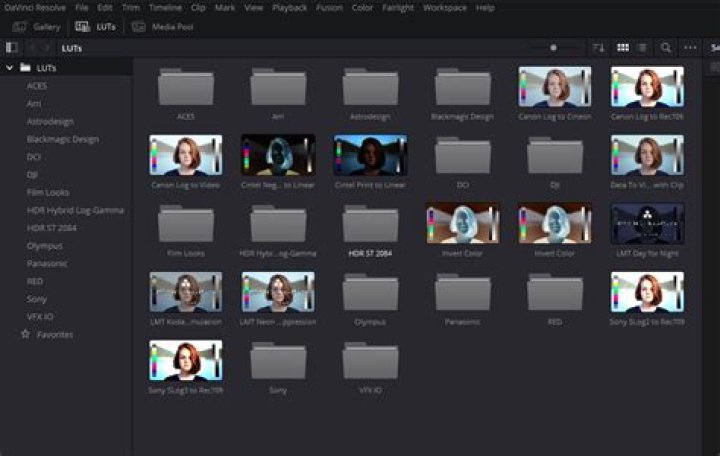The height and width of the screenshot is (456, 720).
Task: Open the Gallery panel
Action: point(36,27)
